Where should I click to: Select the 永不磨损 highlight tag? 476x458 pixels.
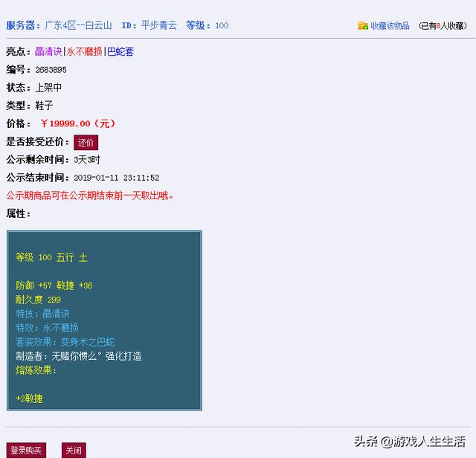pyautogui.click(x=84, y=52)
